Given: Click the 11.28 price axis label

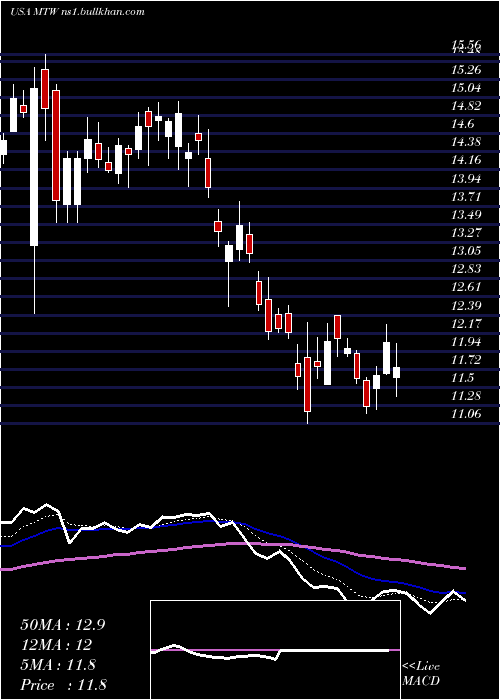Looking at the screenshot, I should point(466,396).
